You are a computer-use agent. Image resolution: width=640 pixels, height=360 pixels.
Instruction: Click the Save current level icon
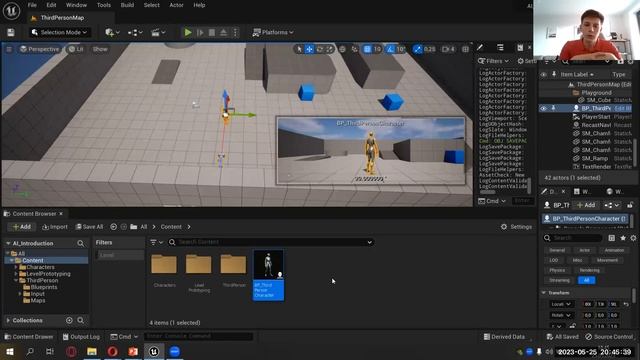(x=11, y=32)
